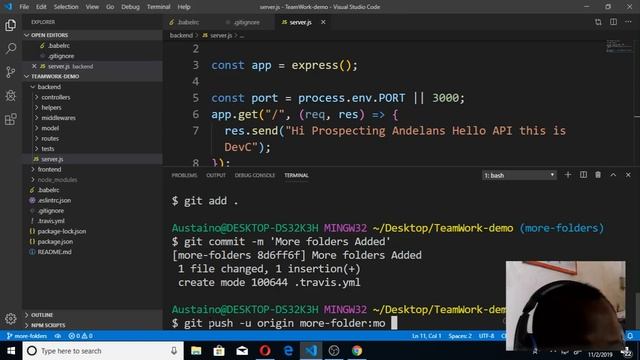This screenshot has height=360, width=640.
Task: Expand the Outline section
Action: click(x=93, y=315)
